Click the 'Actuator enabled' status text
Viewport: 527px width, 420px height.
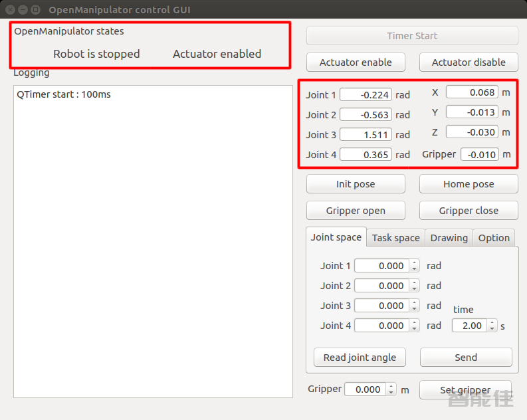coord(217,54)
